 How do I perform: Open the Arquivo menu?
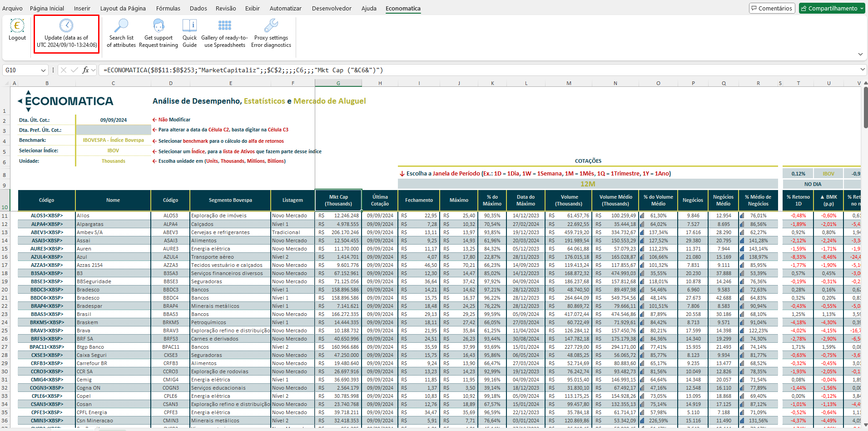click(12, 8)
